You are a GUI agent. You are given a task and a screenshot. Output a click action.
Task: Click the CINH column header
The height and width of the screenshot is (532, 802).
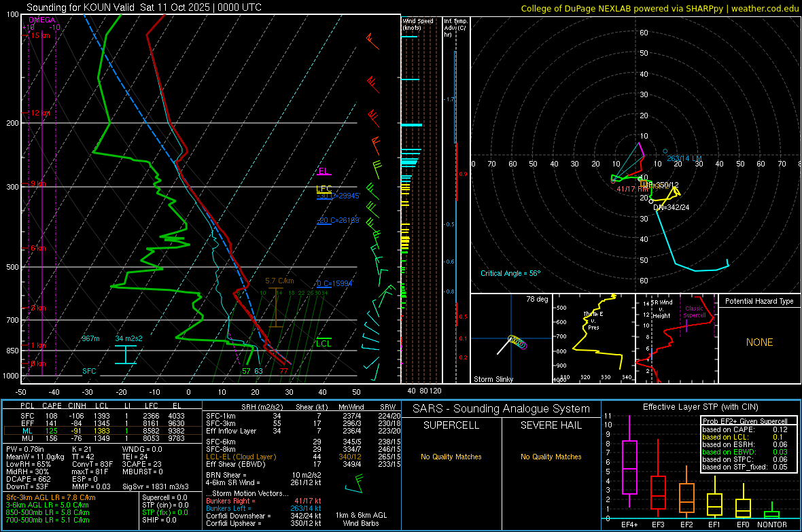pos(77,406)
